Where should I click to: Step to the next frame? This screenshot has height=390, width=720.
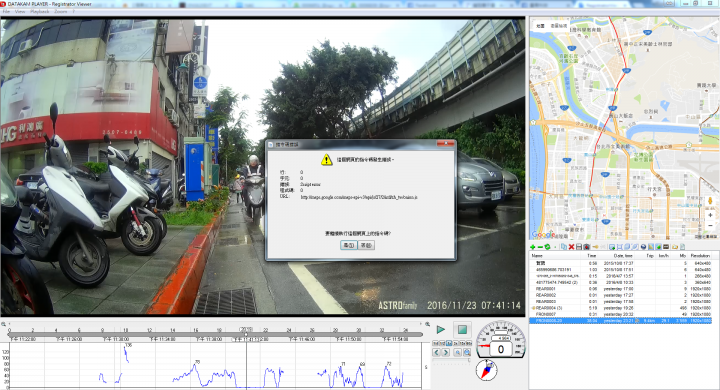(x=446, y=352)
